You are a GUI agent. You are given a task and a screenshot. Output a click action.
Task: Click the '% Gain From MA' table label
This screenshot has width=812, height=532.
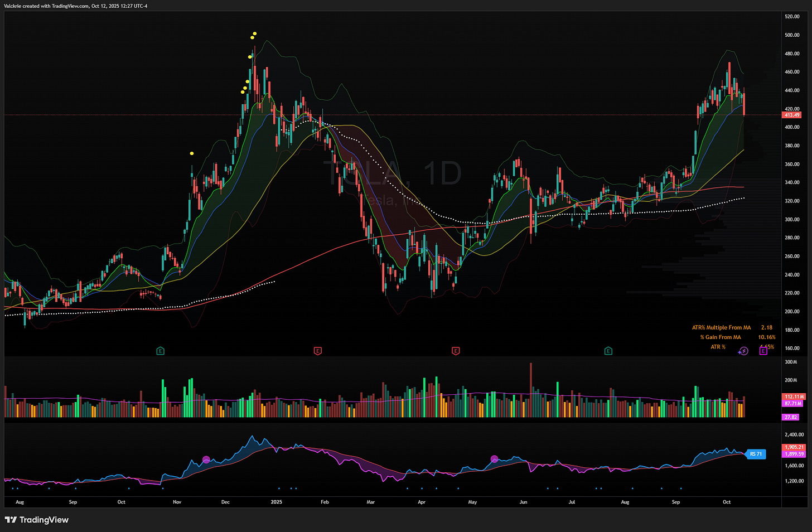(x=721, y=337)
